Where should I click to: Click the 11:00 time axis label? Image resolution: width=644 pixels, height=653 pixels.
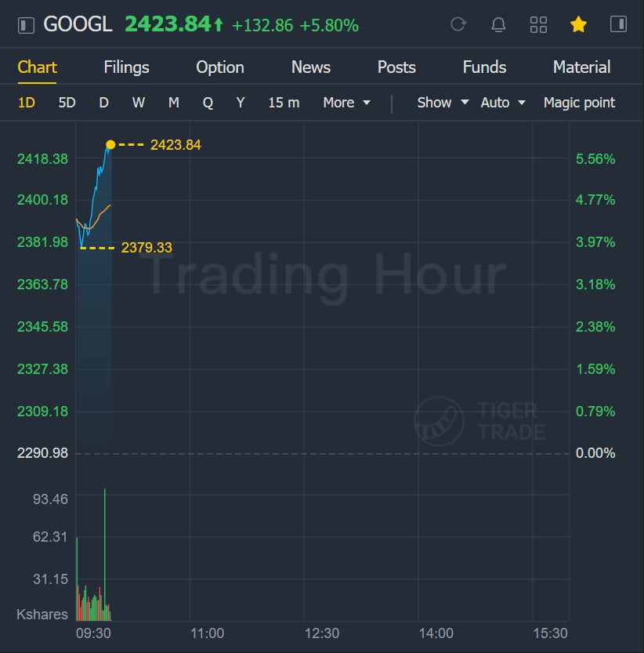coord(208,633)
